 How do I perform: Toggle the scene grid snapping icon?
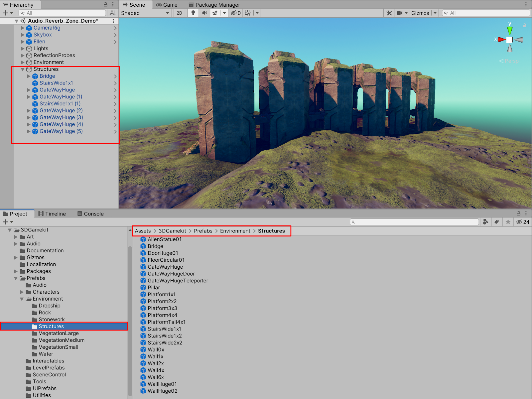(248, 13)
